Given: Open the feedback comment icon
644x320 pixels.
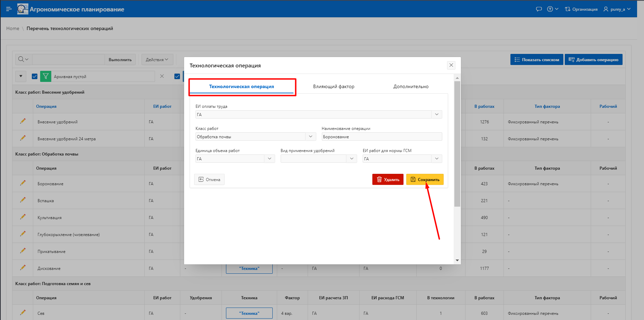Looking at the screenshot, I should [539, 9].
